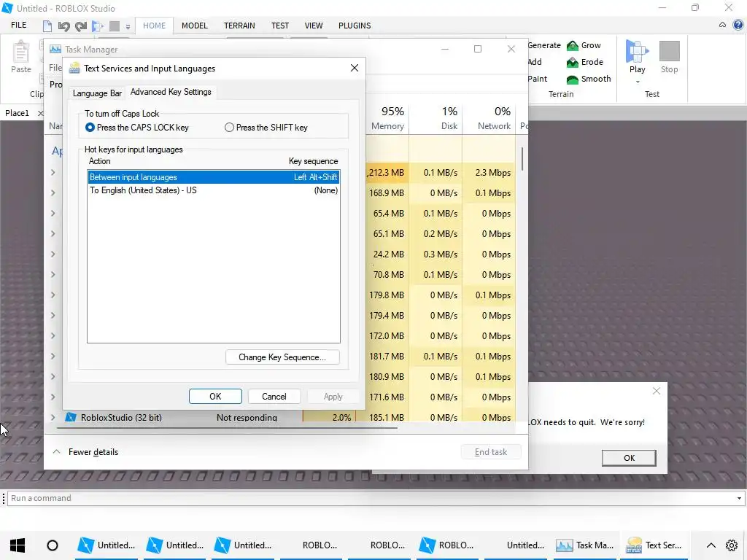Click the Paste clipboard icon
This screenshot has height=560, width=747.
pyautogui.click(x=21, y=52)
